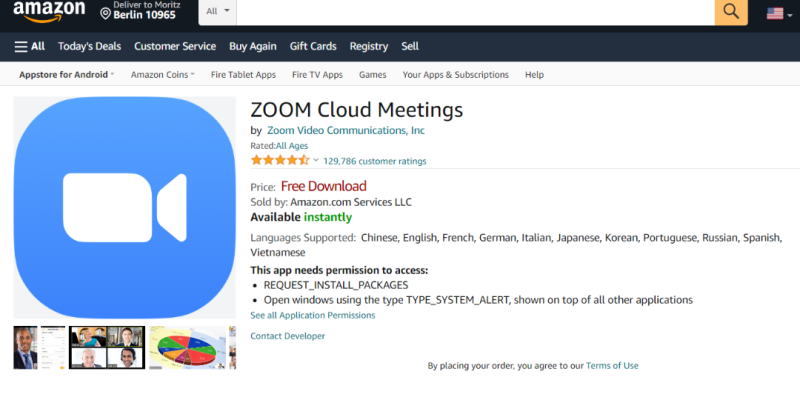Click the Rated: All Ages text

279,146
